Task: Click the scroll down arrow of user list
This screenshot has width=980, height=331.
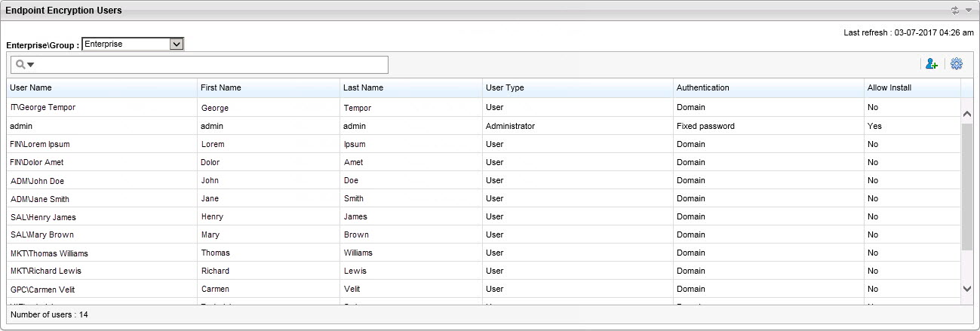Action: pos(967,288)
